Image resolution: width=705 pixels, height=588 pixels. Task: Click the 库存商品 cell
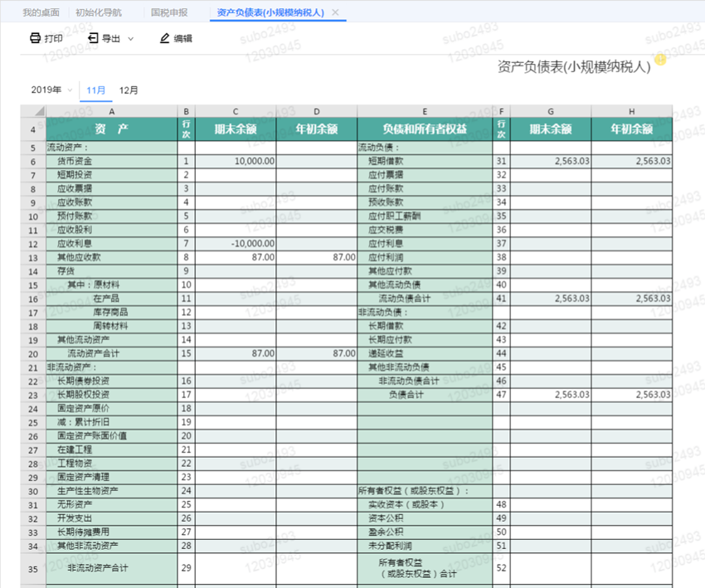pos(111,313)
